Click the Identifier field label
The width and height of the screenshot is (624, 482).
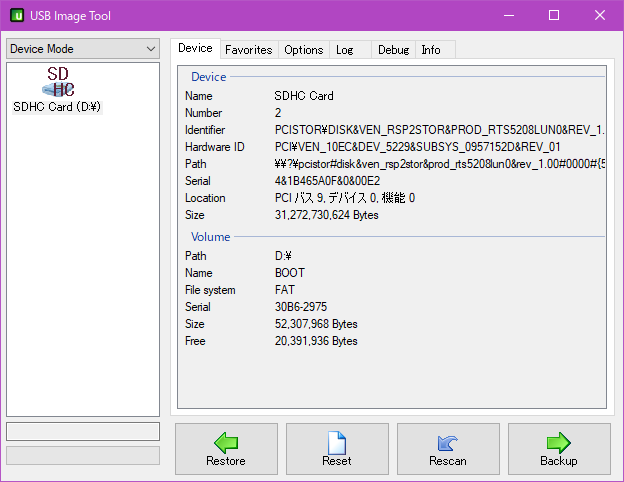[x=205, y=130]
